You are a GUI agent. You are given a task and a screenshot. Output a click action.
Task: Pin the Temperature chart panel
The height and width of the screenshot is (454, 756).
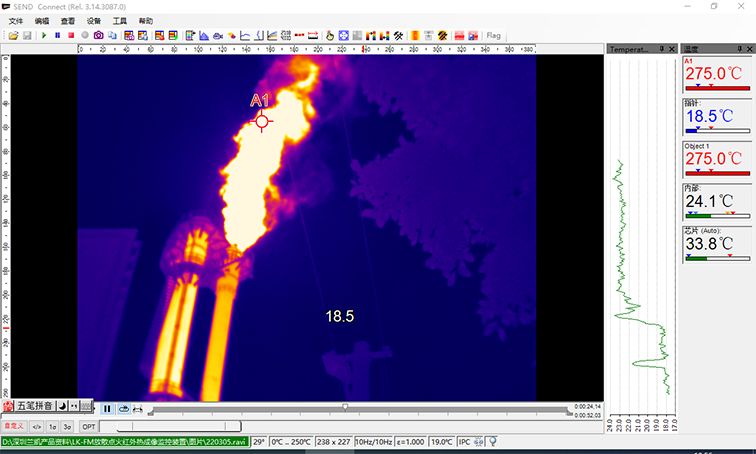[662, 48]
